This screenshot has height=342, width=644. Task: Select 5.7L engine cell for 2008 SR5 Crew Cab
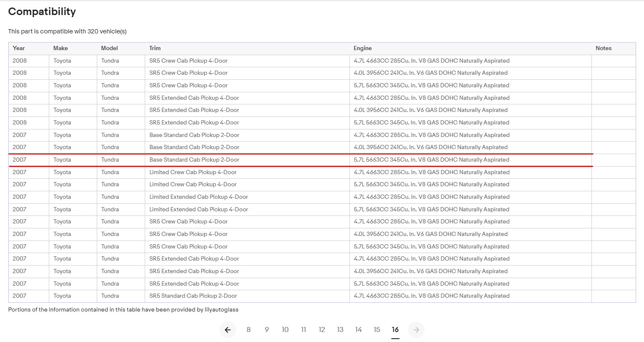click(x=470, y=86)
